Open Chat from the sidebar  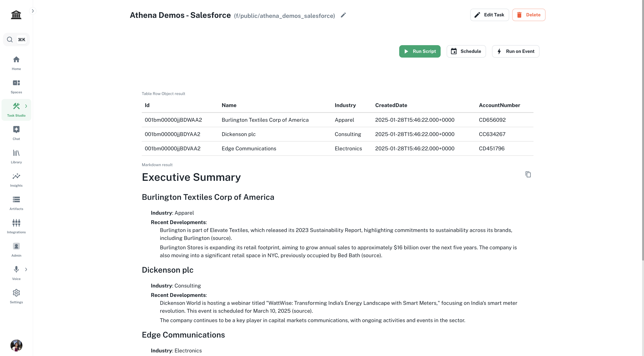(16, 133)
